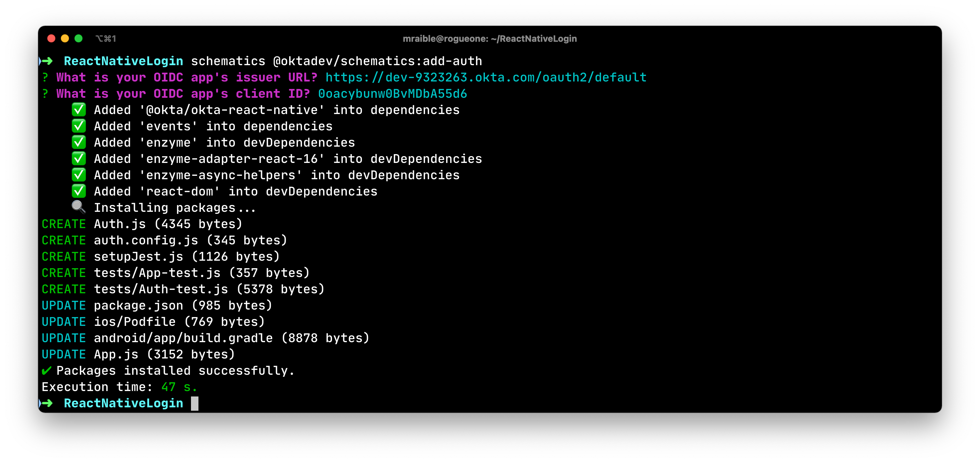The height and width of the screenshot is (463, 980).
Task: Open the Okta issuer URL link
Action: (486, 77)
